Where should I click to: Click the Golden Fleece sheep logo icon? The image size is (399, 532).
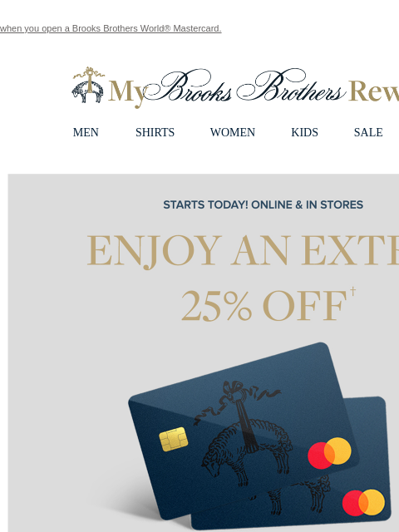coord(88,85)
